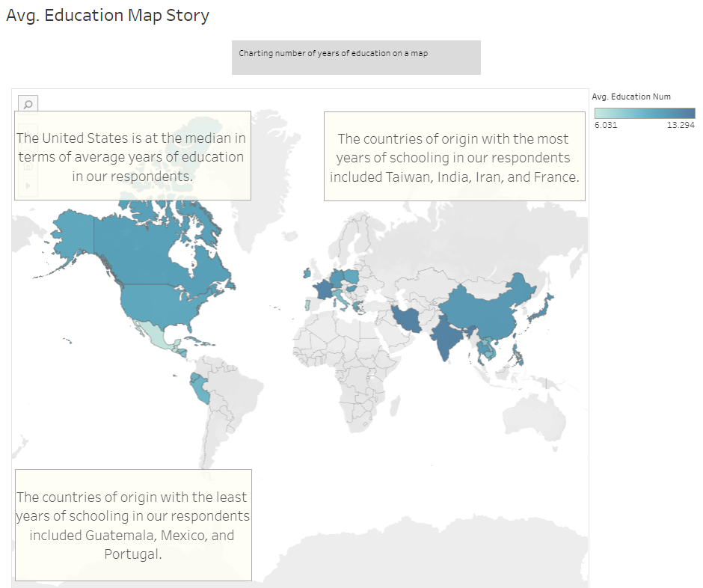Screen dimensions: 703x588
Task: Select Iran on the map
Action: tap(408, 318)
